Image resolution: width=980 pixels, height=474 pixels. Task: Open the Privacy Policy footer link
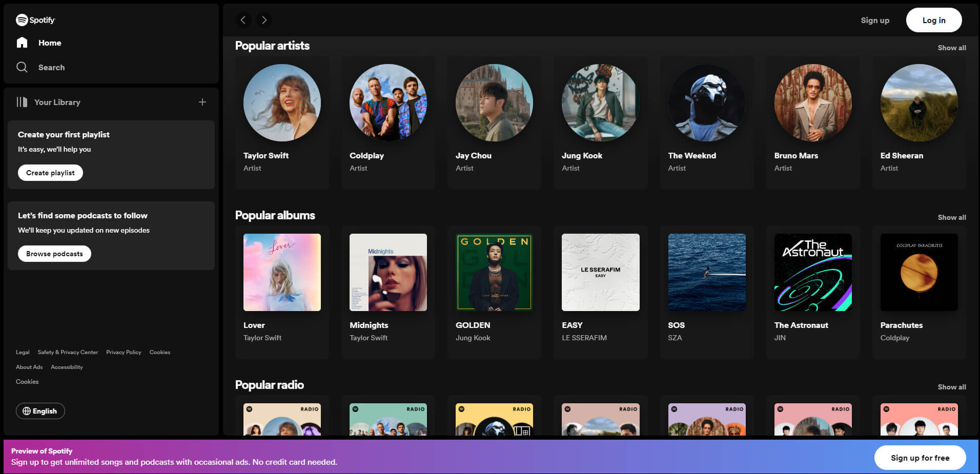tap(124, 352)
